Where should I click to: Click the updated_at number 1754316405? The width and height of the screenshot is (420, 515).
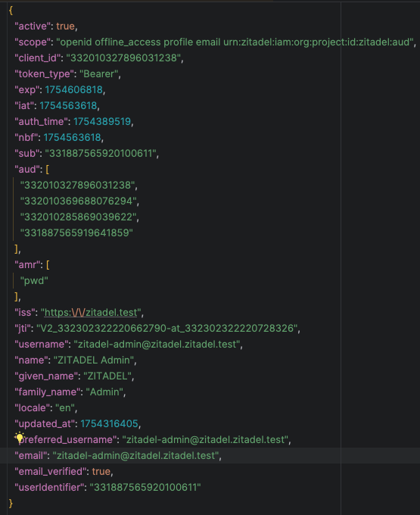[109, 423]
